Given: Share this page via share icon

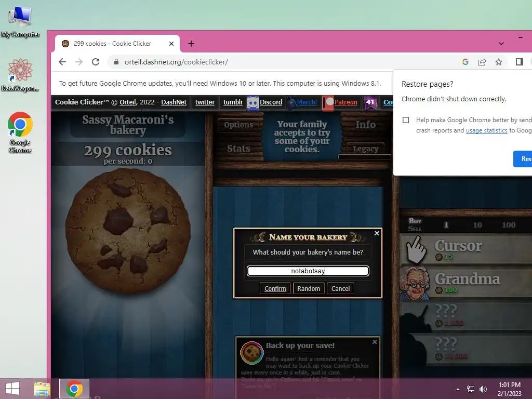Looking at the screenshot, I should 482,62.
